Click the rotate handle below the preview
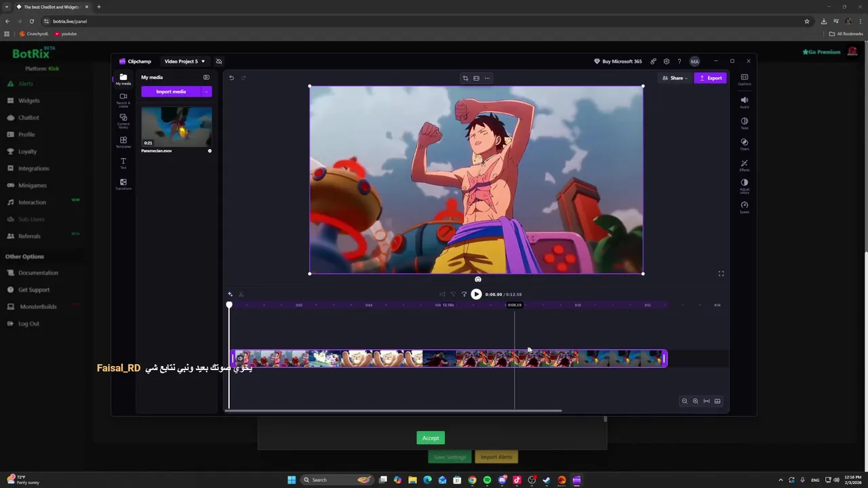This screenshot has height=488, width=868. pos(478,279)
